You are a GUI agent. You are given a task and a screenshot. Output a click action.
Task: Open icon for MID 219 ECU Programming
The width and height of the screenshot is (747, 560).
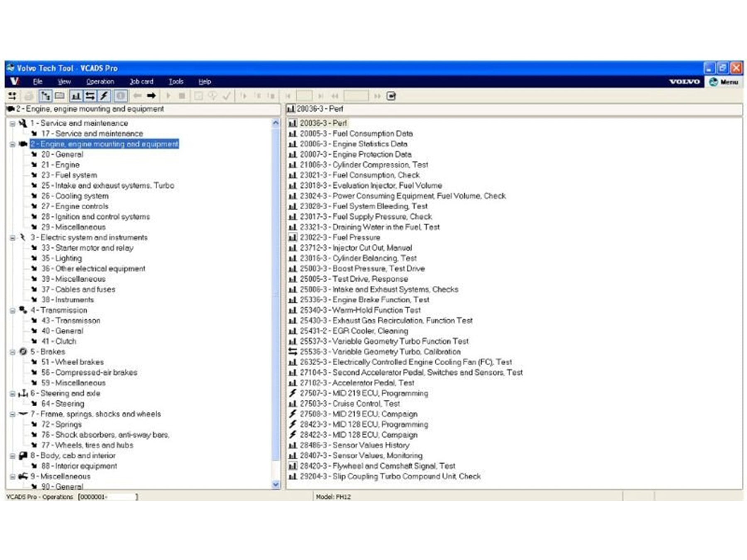(x=293, y=393)
